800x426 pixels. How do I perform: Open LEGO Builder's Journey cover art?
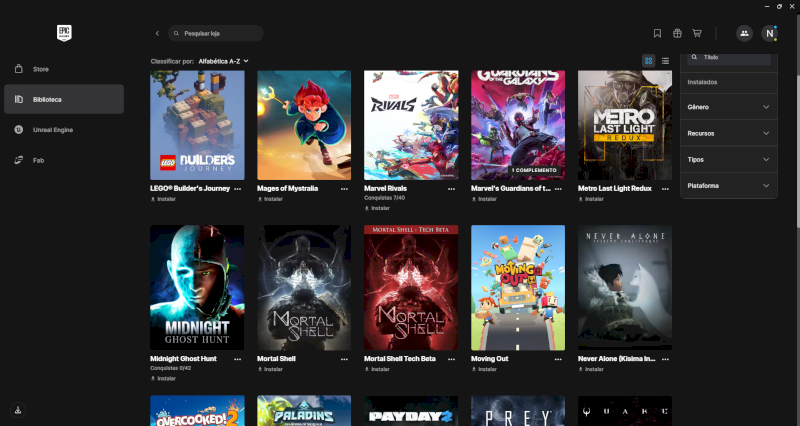tap(197, 125)
